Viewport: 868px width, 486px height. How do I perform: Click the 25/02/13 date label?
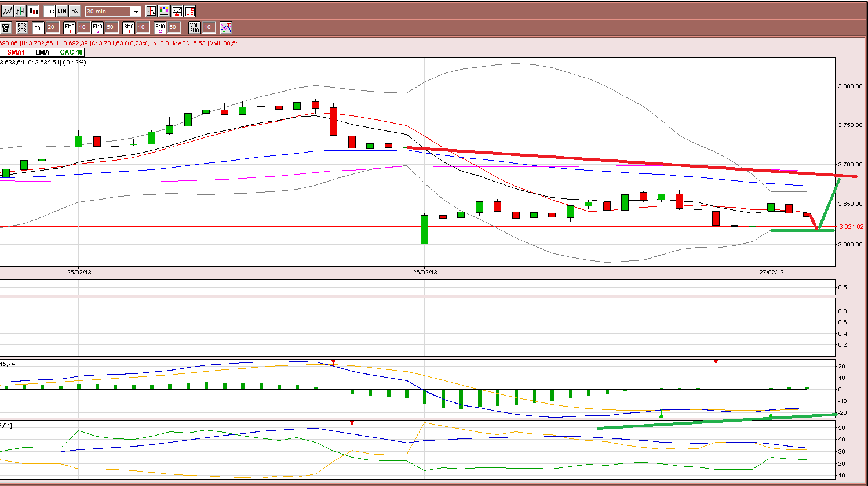(x=79, y=272)
